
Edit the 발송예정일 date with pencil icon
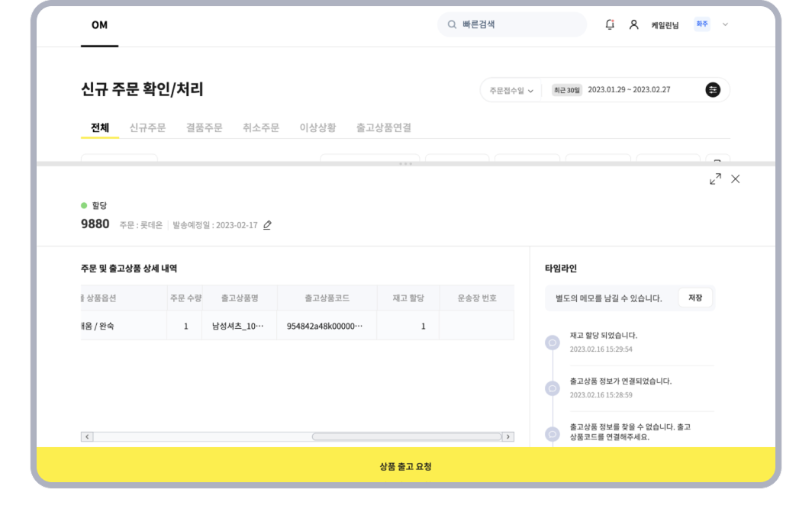267,225
